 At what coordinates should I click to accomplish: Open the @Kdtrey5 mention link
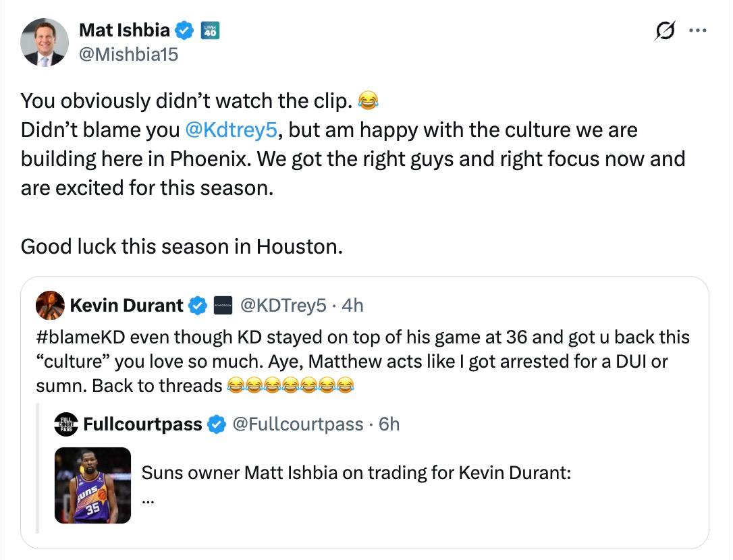(x=232, y=130)
